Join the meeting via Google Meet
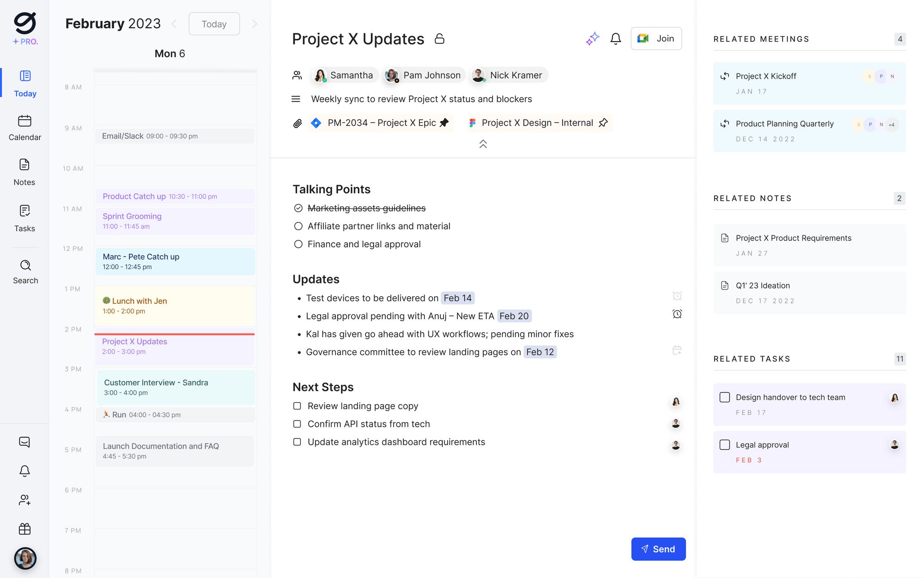 [x=656, y=38]
